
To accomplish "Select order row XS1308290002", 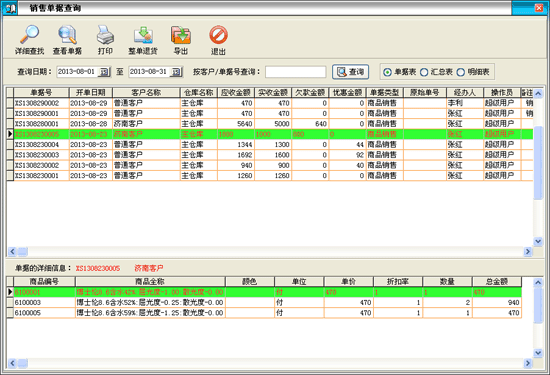I will pos(270,103).
